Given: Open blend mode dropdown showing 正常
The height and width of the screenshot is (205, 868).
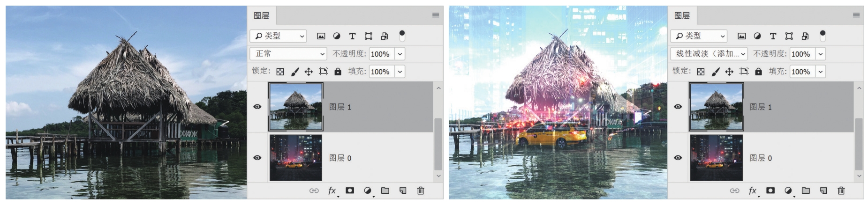Looking at the screenshot, I should pos(288,54).
